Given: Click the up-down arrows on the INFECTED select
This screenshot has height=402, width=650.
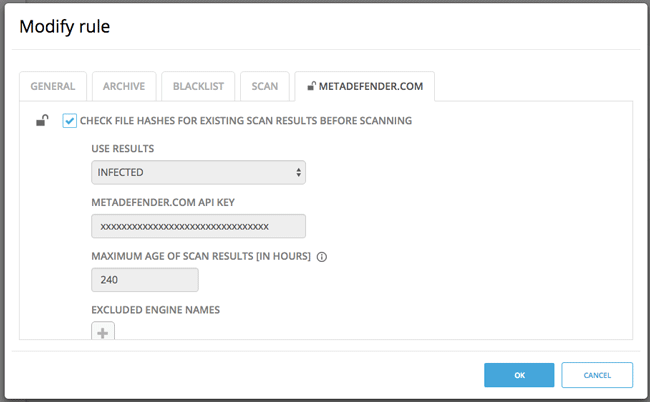Looking at the screenshot, I should (298, 173).
